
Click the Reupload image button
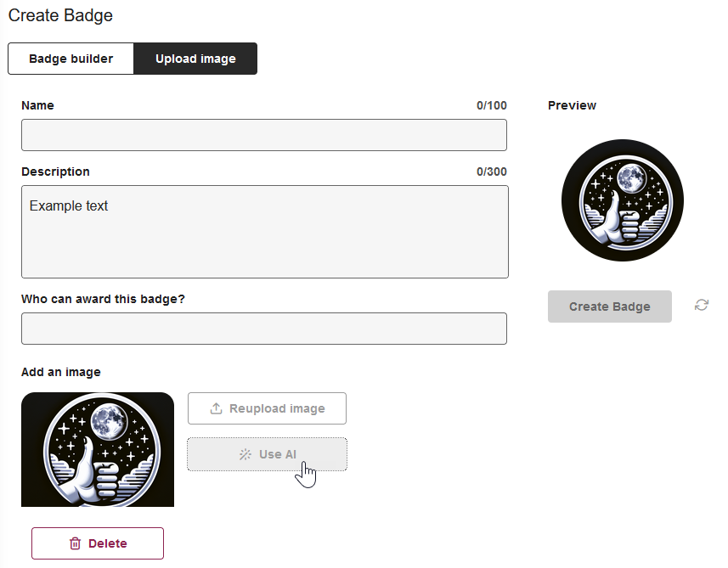pos(267,408)
